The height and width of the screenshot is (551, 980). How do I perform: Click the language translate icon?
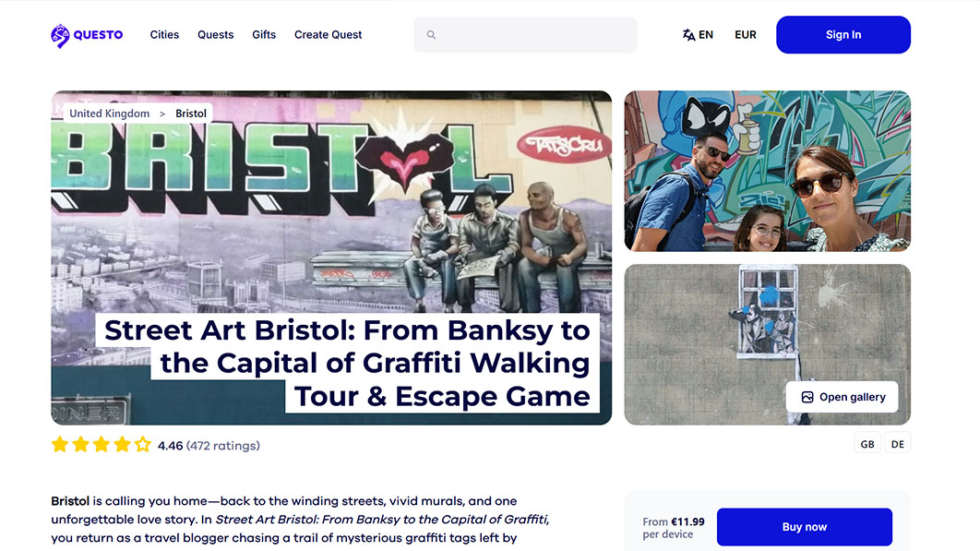click(688, 35)
